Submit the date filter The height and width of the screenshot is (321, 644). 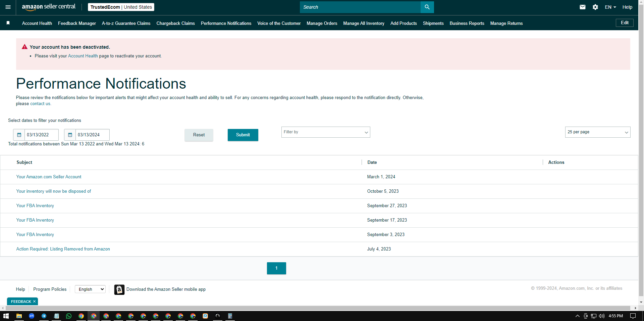(243, 135)
